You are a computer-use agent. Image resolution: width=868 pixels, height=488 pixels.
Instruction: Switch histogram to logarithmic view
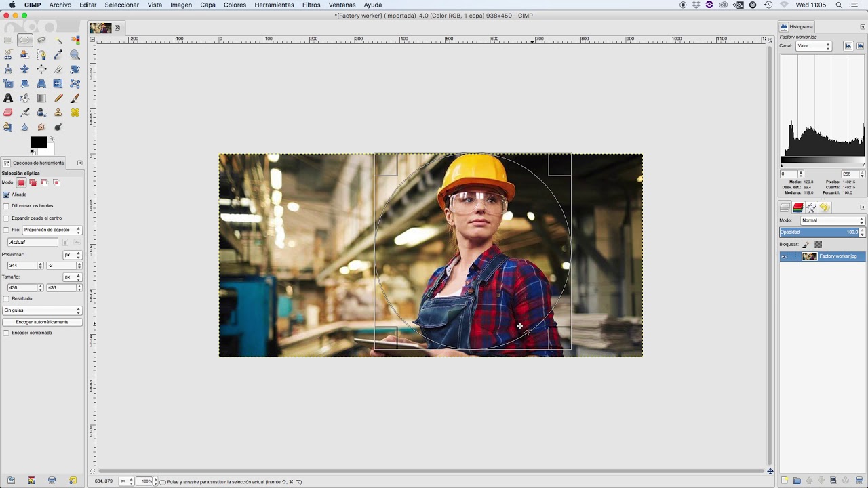(x=860, y=46)
